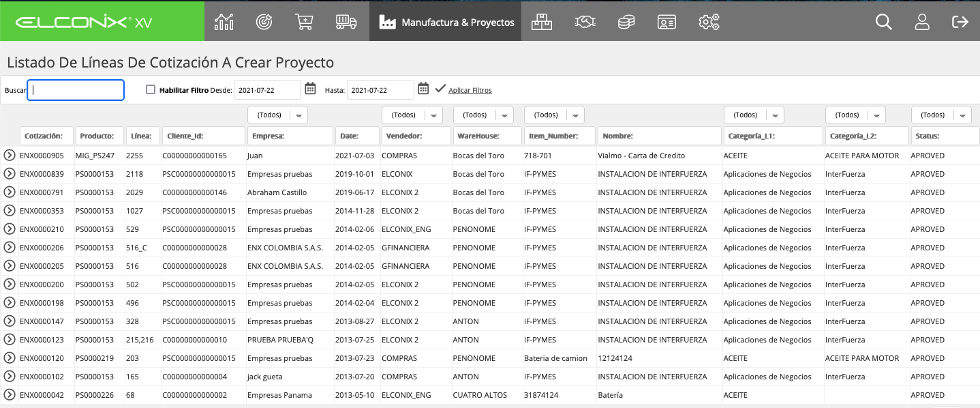Expand the Vendedor filter dropdown
Image resolution: width=980 pixels, height=408 pixels.
coord(412,115)
